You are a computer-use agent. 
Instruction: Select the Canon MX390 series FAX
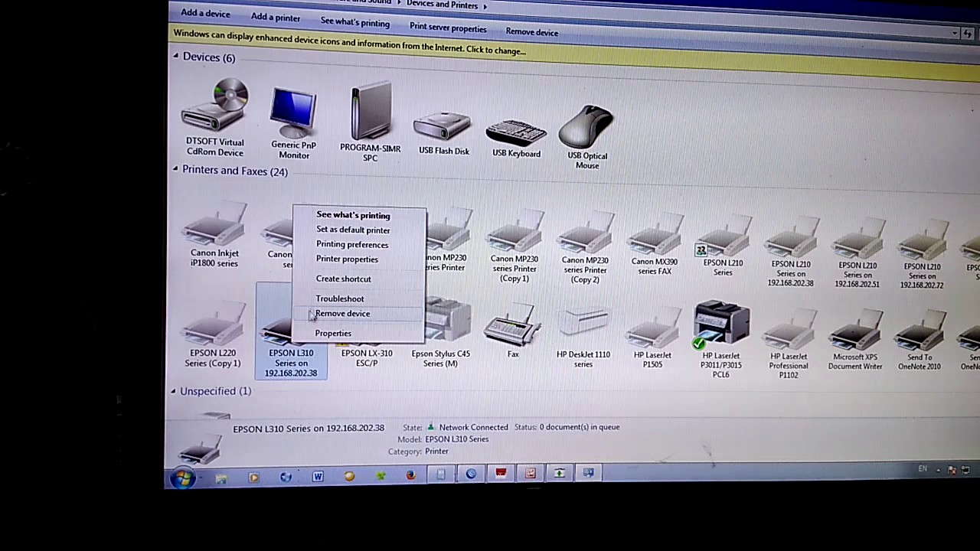click(655, 245)
